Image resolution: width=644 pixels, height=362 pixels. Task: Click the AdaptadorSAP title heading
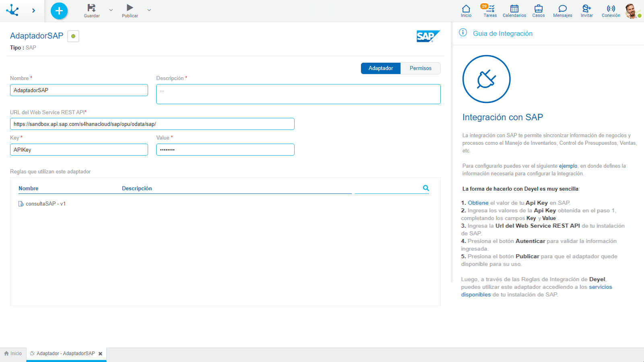37,36
